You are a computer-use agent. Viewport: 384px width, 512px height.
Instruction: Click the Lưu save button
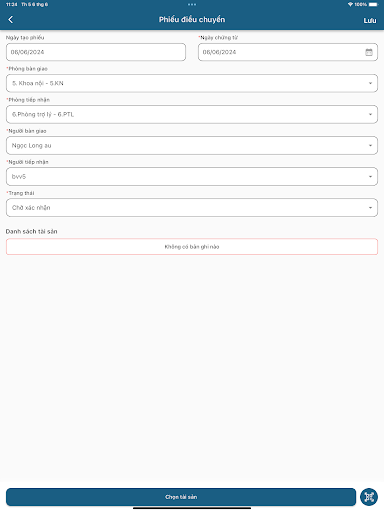click(x=370, y=21)
